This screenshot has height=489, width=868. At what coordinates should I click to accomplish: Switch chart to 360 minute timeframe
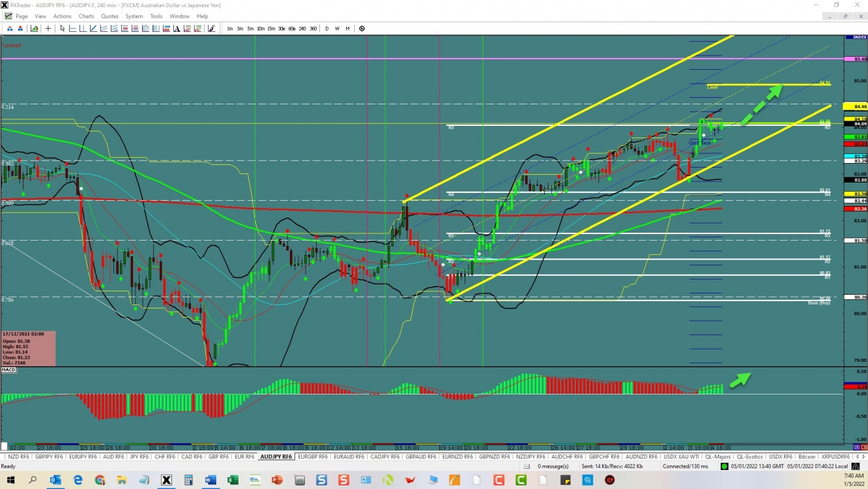click(313, 28)
